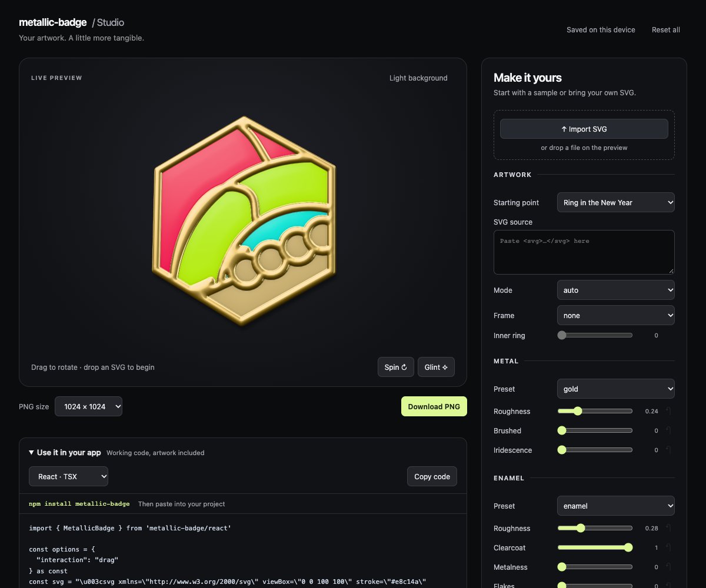Open the React · TSX framework dropdown
This screenshot has width=706, height=588.
[x=68, y=476]
